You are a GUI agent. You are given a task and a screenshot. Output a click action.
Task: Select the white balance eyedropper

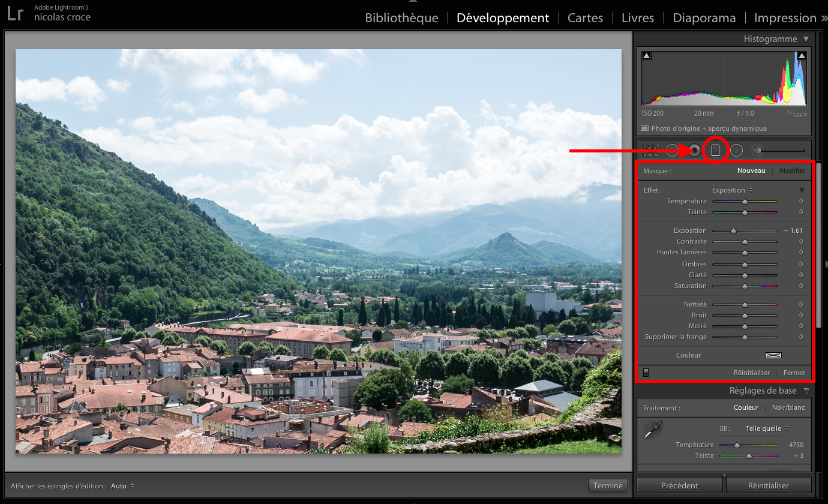pyautogui.click(x=652, y=430)
